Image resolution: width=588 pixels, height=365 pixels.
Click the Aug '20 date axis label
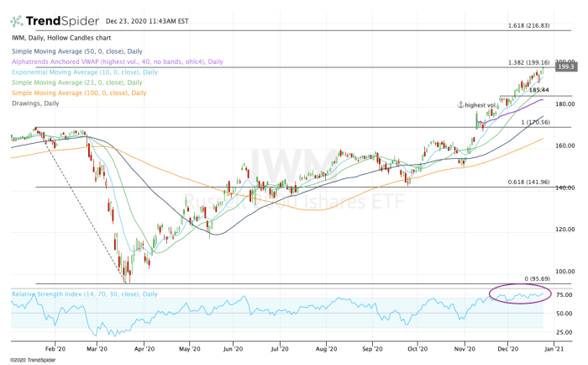326,349
